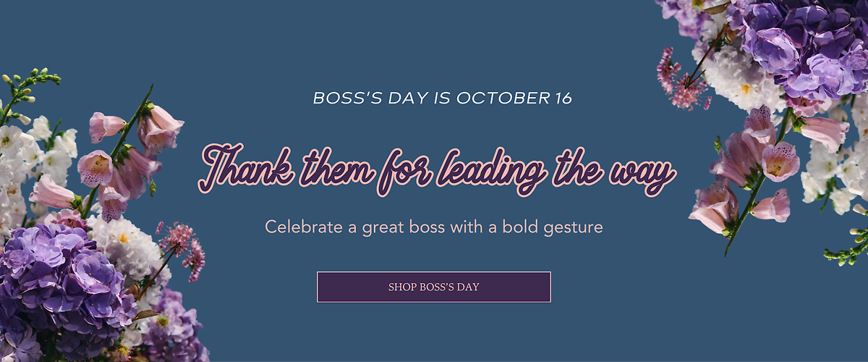Screen dimensions: 868x362
Task: Click the 'Thank them for leading the way' headline
Action: point(437,167)
